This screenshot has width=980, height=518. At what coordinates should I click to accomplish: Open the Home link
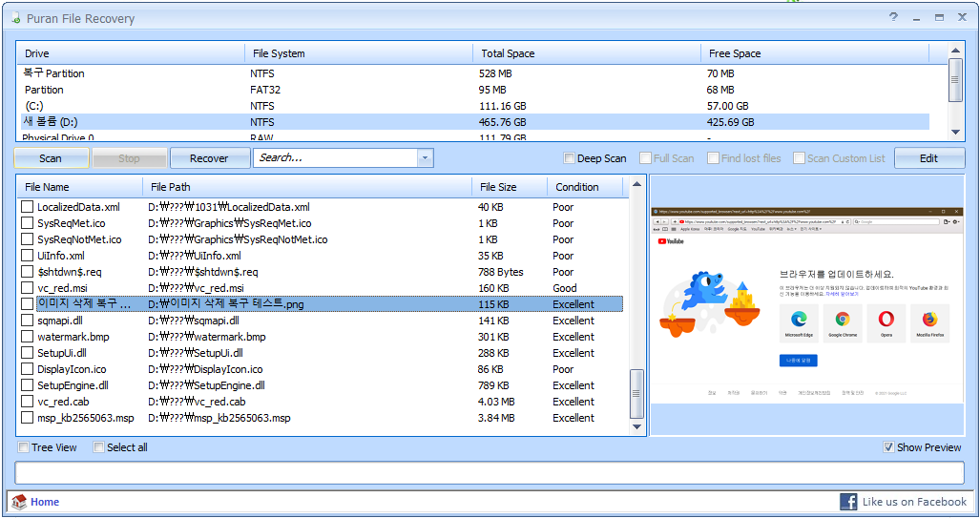[x=45, y=502]
